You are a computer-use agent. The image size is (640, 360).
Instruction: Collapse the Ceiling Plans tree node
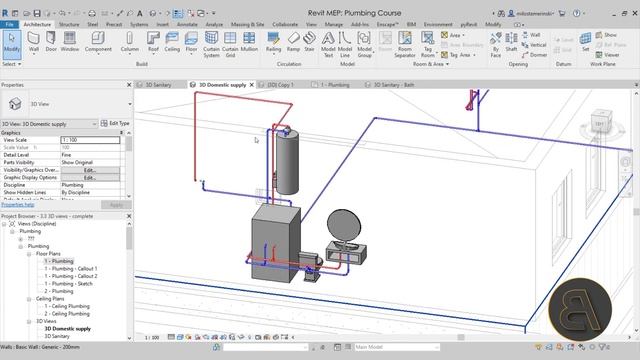[x=29, y=299]
